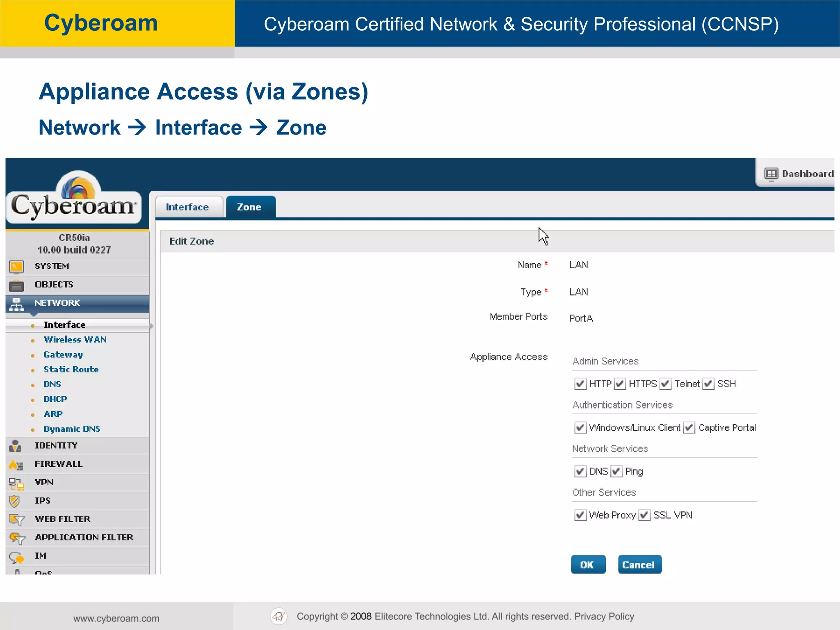Open the IPS menu section
The width and height of the screenshot is (840, 630).
78,501
